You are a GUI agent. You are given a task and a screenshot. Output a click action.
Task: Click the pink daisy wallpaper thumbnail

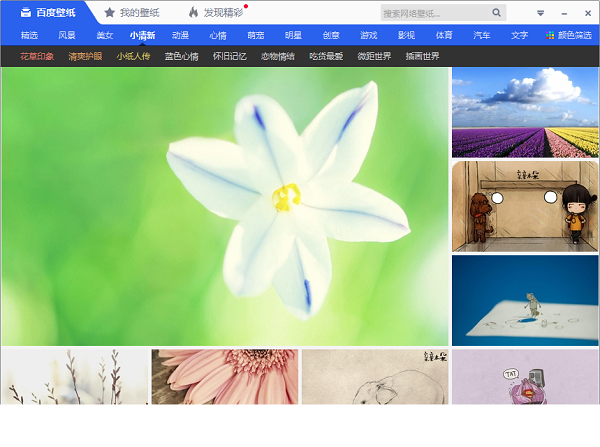tap(224, 377)
